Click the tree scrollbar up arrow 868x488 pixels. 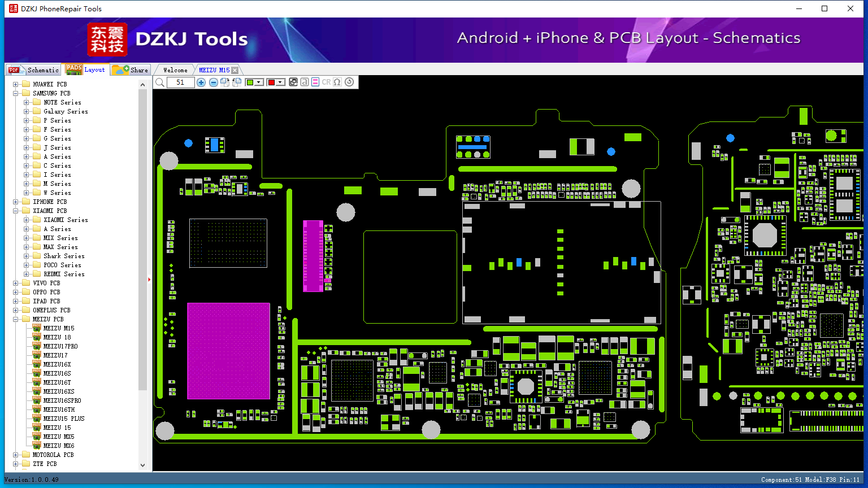pyautogui.click(x=142, y=84)
